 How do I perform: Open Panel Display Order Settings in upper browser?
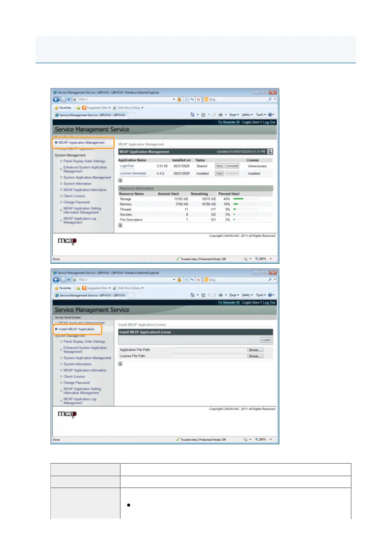coord(84,161)
